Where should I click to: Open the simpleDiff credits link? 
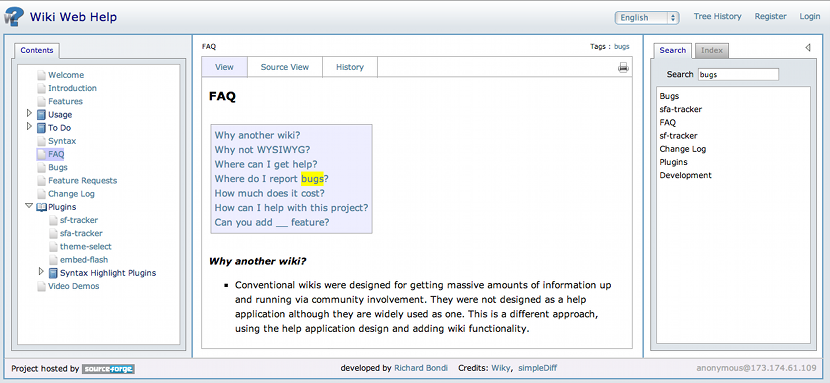tap(537, 368)
